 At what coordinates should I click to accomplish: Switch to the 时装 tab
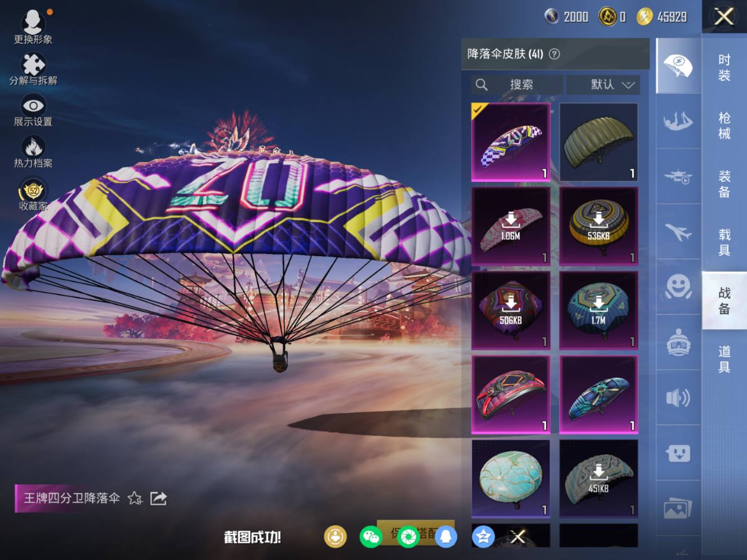tap(724, 68)
